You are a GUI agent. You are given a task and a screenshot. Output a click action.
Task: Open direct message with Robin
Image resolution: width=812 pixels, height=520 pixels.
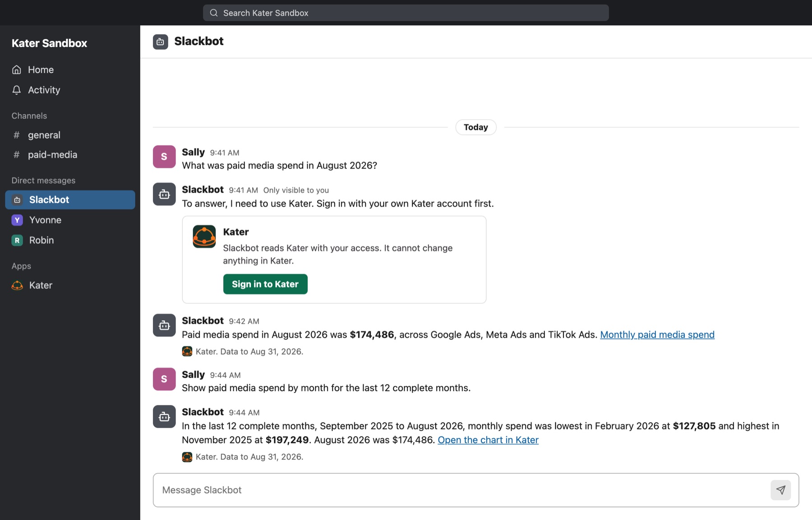(x=70, y=240)
